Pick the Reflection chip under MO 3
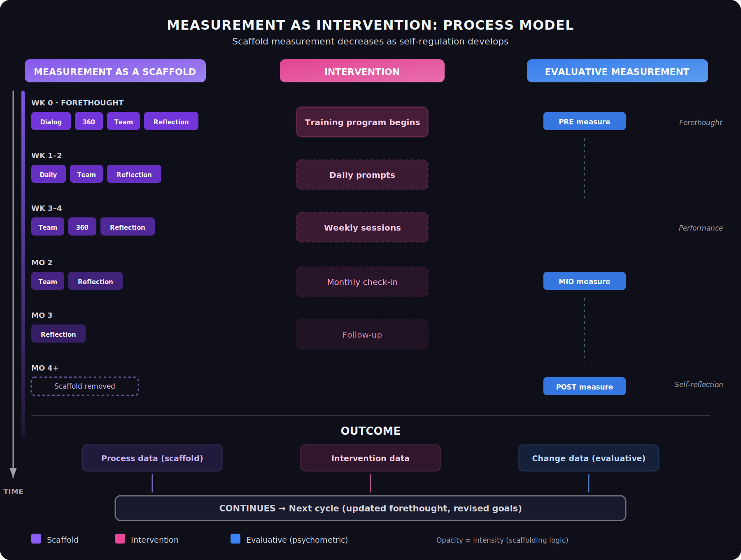The image size is (741, 560). [x=58, y=334]
